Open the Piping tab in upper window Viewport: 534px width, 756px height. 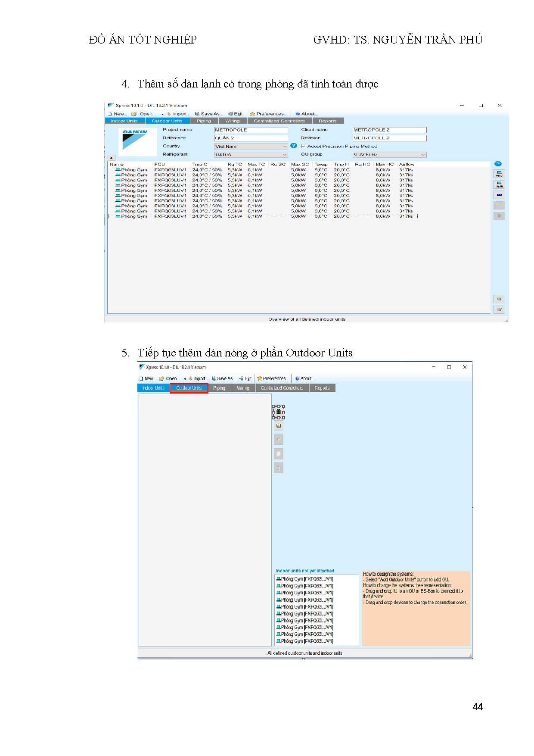point(204,121)
